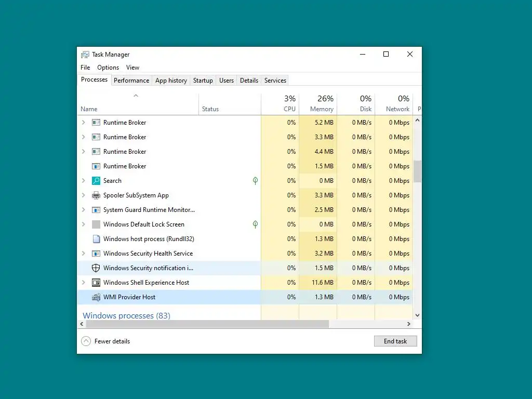Minimize the Task Manager window

point(363,54)
